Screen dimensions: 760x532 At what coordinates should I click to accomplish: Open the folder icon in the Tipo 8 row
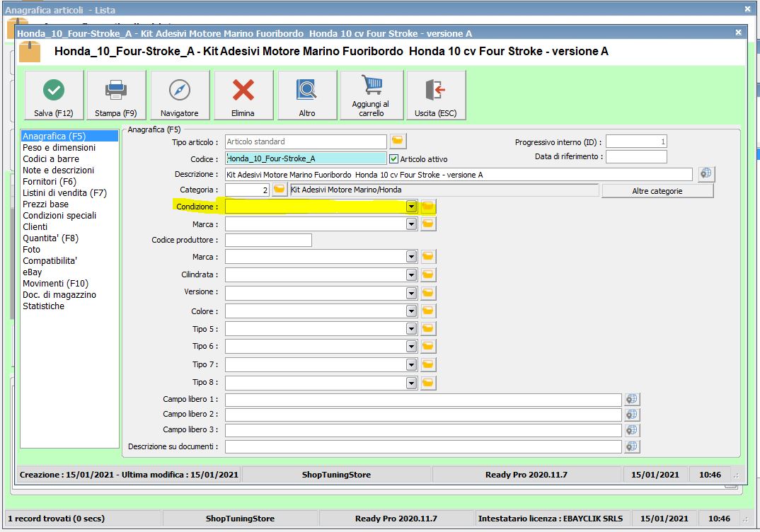(428, 383)
